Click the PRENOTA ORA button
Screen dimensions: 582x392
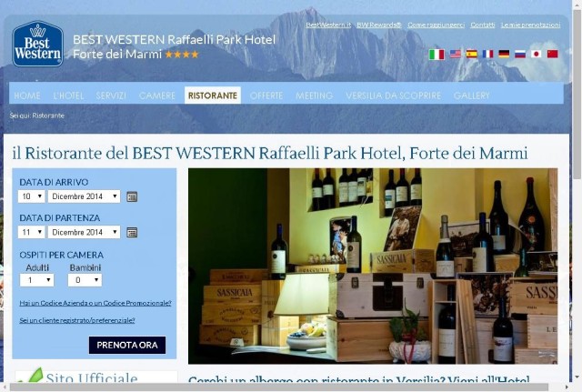point(127,346)
